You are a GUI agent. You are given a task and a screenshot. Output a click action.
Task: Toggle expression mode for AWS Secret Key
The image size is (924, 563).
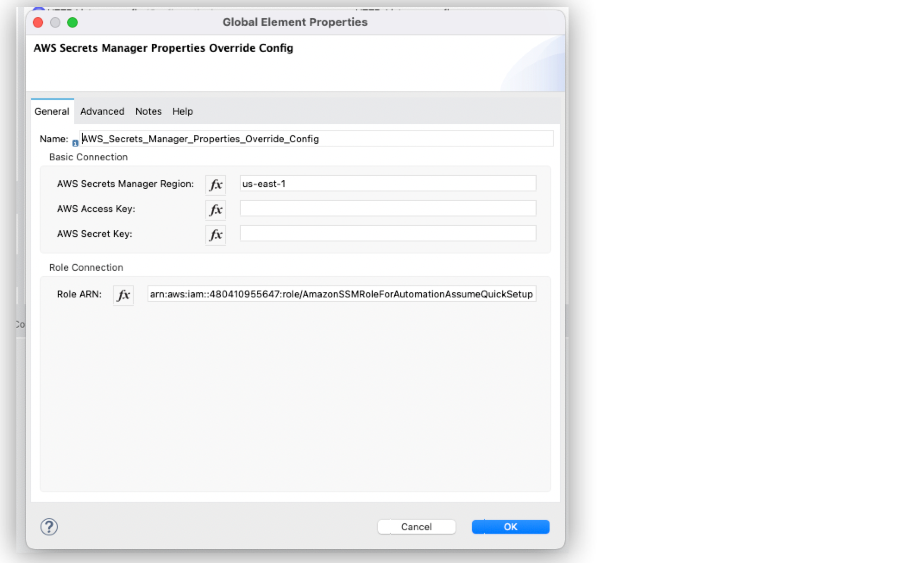tap(216, 235)
